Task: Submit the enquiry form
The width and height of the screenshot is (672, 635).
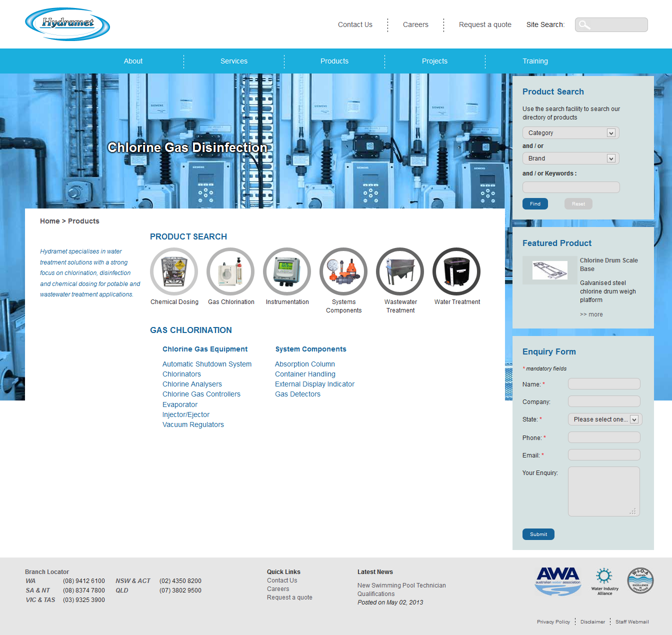Action: [538, 534]
